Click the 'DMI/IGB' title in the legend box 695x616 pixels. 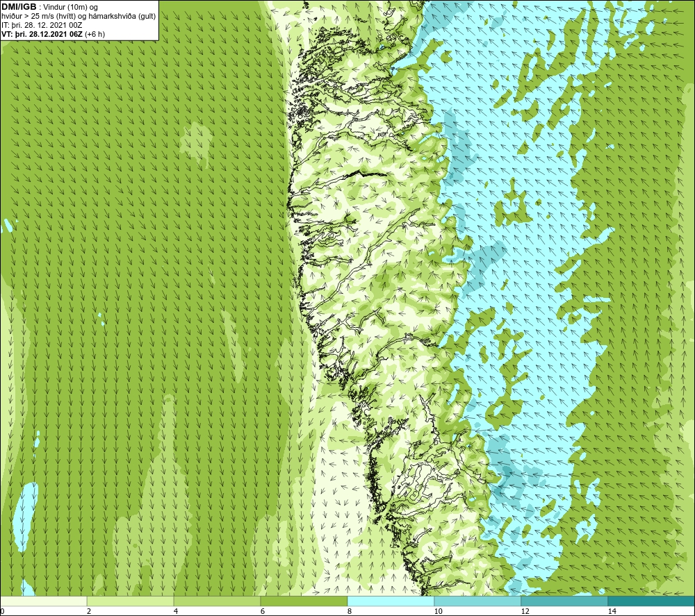pos(19,7)
